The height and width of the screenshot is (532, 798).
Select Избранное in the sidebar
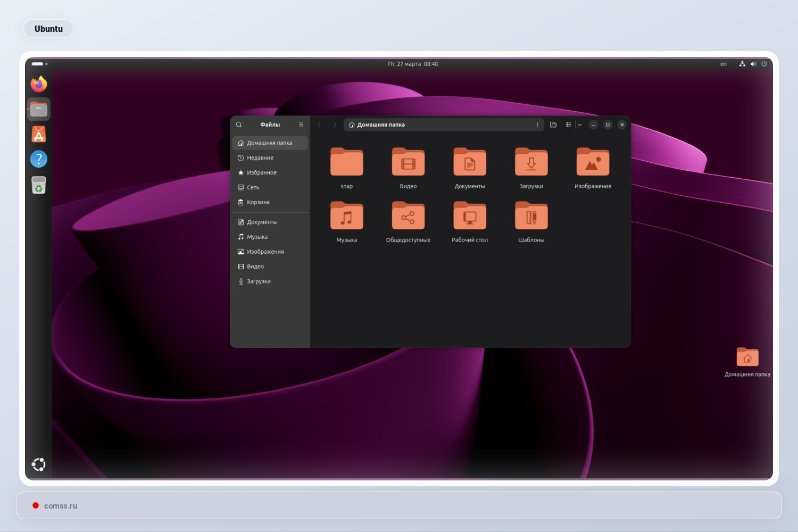pos(261,172)
